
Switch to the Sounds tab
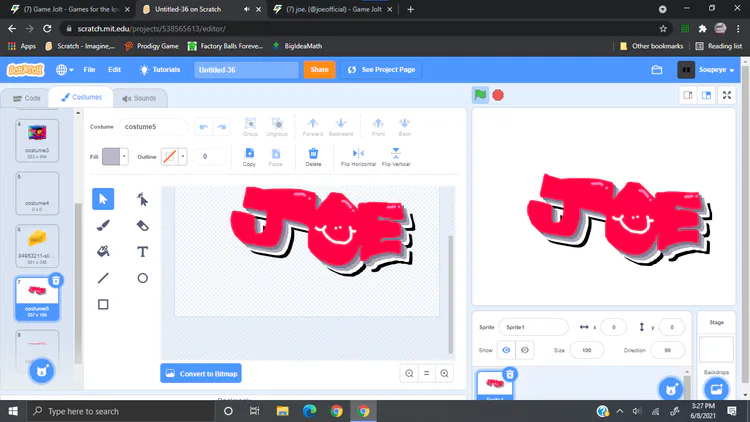139,98
